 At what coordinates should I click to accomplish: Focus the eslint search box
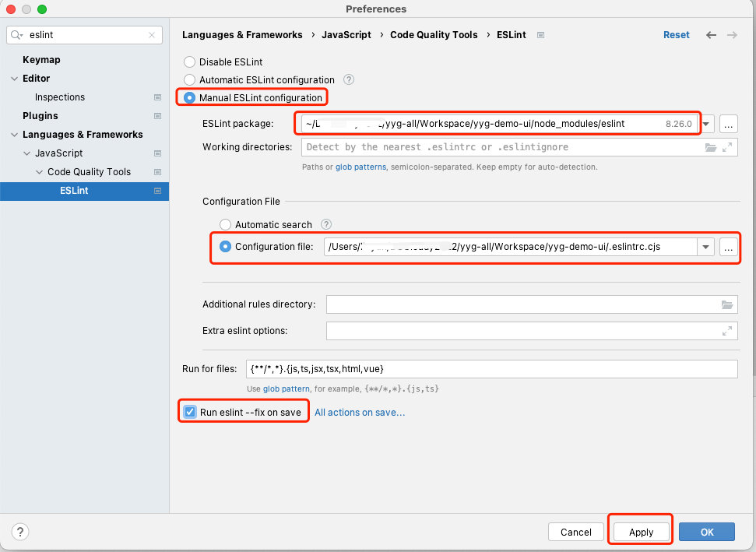(x=84, y=35)
